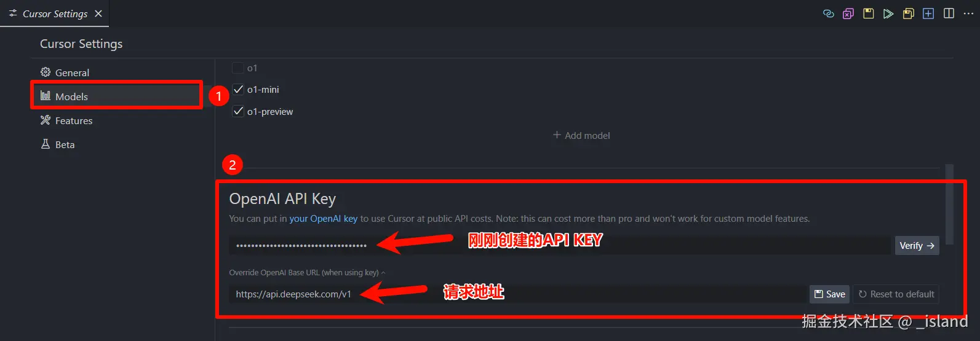The width and height of the screenshot is (980, 341).
Task: Open the three-dots more actions menu
Action: pos(968,14)
